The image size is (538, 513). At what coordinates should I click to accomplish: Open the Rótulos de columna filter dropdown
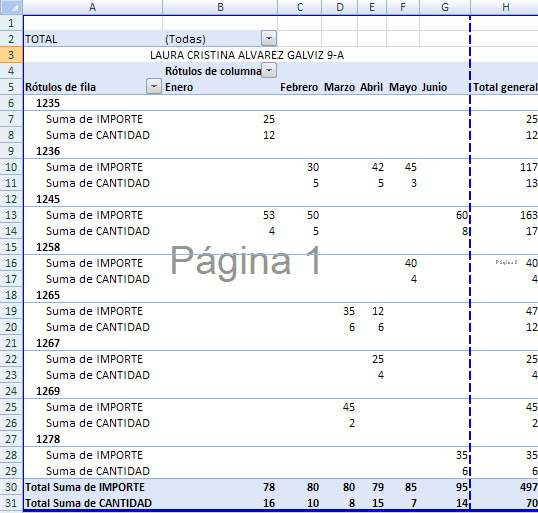click(x=269, y=71)
